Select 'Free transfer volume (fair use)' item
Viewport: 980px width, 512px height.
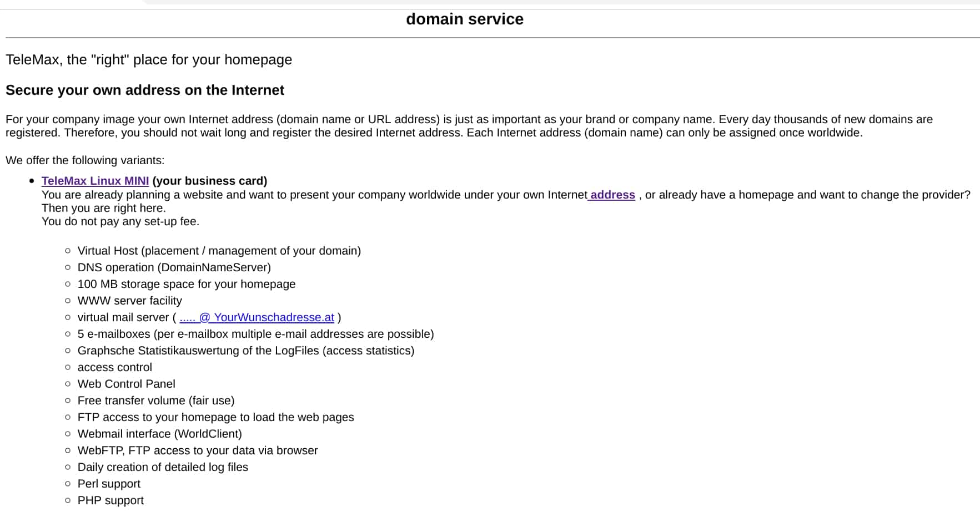coord(156,401)
